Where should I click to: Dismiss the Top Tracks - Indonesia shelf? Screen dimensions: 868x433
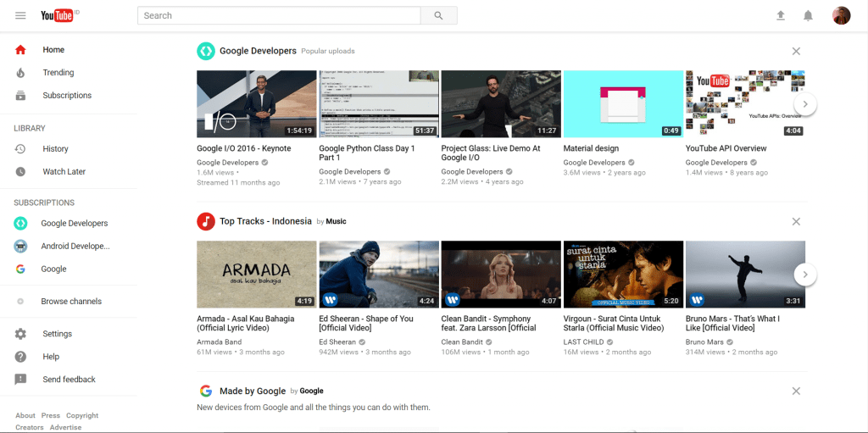(796, 221)
